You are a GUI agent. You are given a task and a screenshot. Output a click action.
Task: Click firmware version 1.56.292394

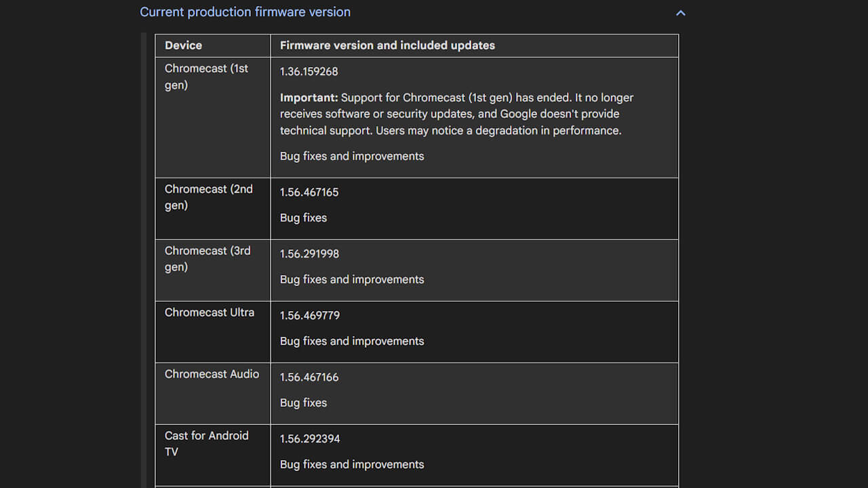pos(310,439)
